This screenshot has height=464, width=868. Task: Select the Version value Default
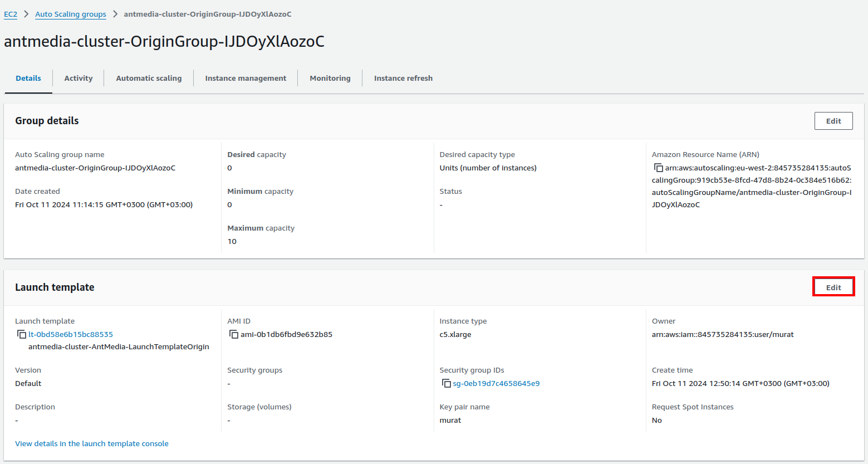[28, 383]
